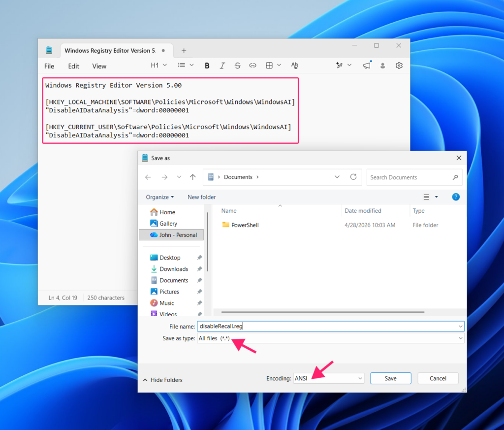
Task: Sort by Date modified column header
Action: (x=363, y=211)
